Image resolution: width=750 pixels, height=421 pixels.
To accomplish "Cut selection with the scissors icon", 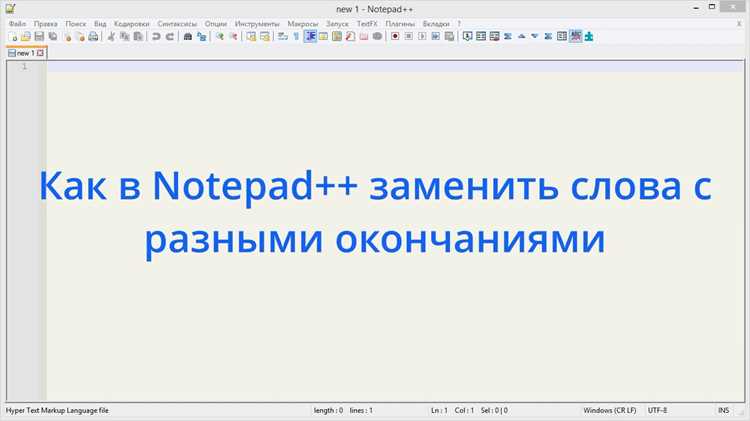I will coord(111,36).
